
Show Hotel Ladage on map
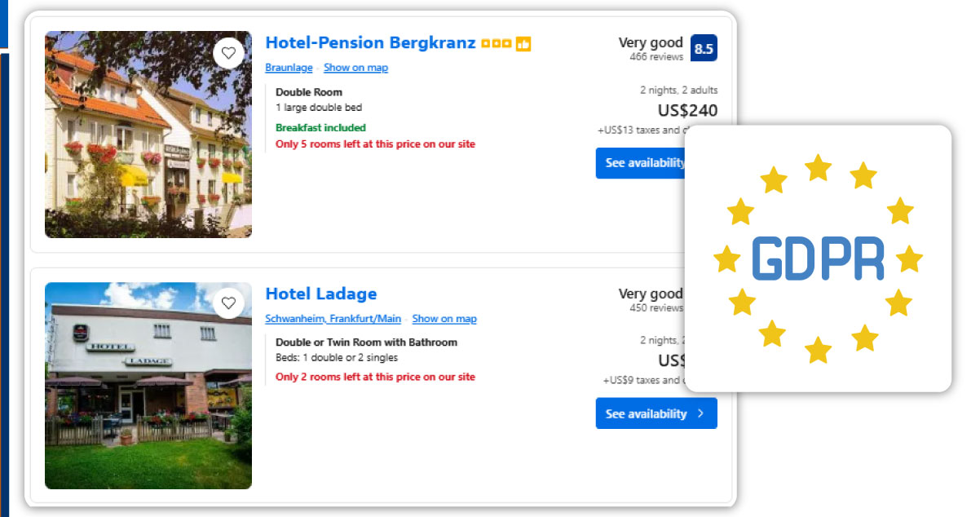(444, 319)
